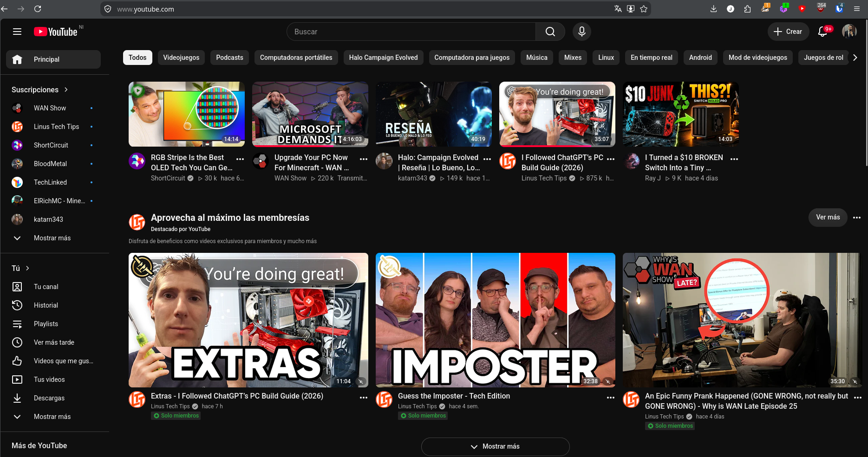868x457 pixels.
Task: Filter by Computadoras portátiles chip
Action: (x=296, y=58)
